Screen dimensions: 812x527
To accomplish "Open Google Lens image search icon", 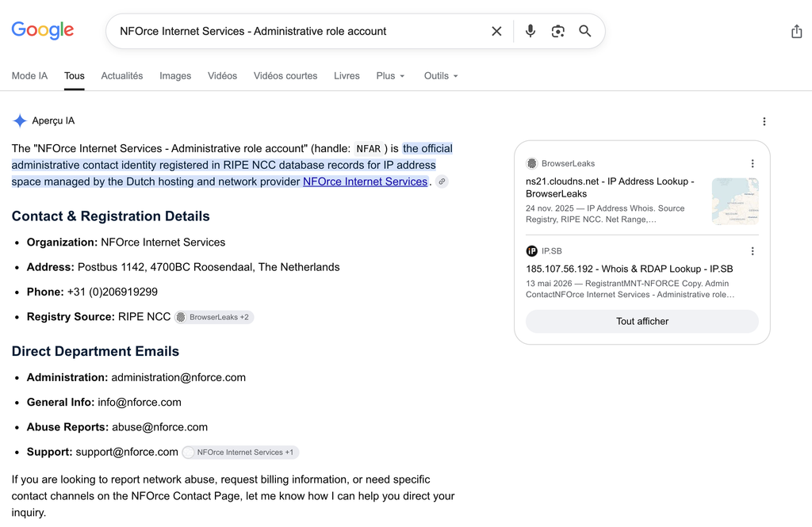I will [557, 31].
